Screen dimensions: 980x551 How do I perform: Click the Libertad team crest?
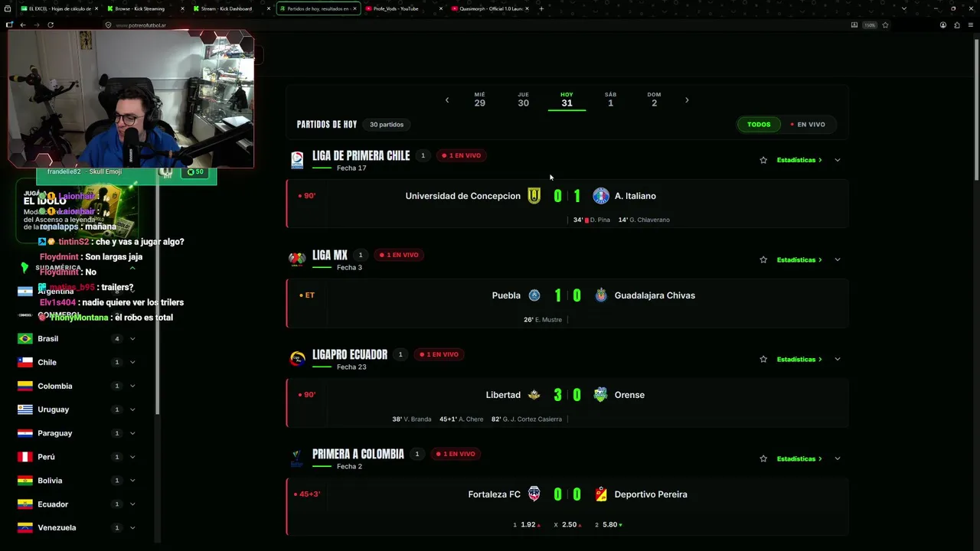[534, 395]
